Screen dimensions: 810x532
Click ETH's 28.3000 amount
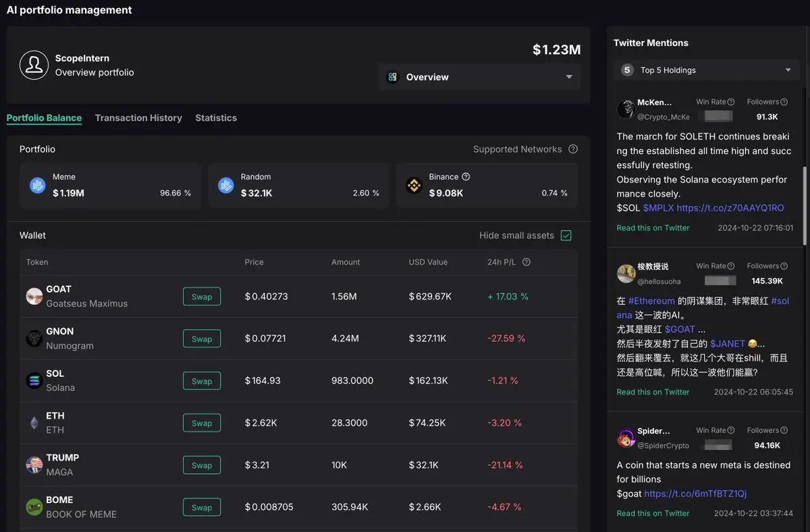[350, 423]
